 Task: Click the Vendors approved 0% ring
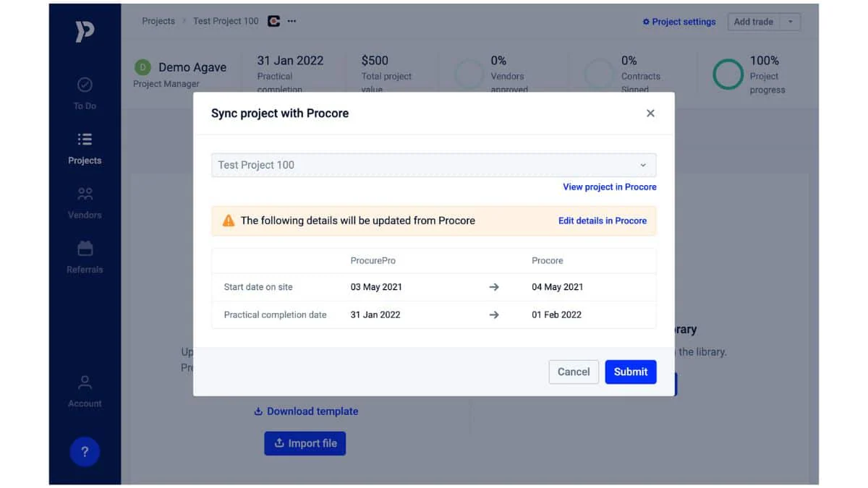point(469,74)
